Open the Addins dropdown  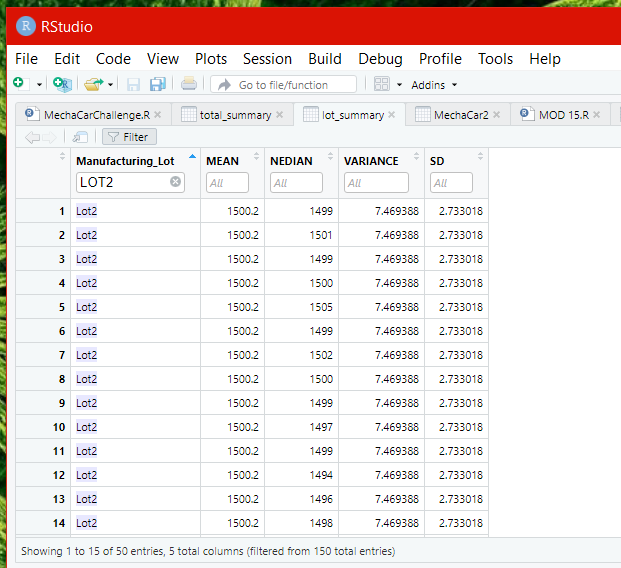434,85
